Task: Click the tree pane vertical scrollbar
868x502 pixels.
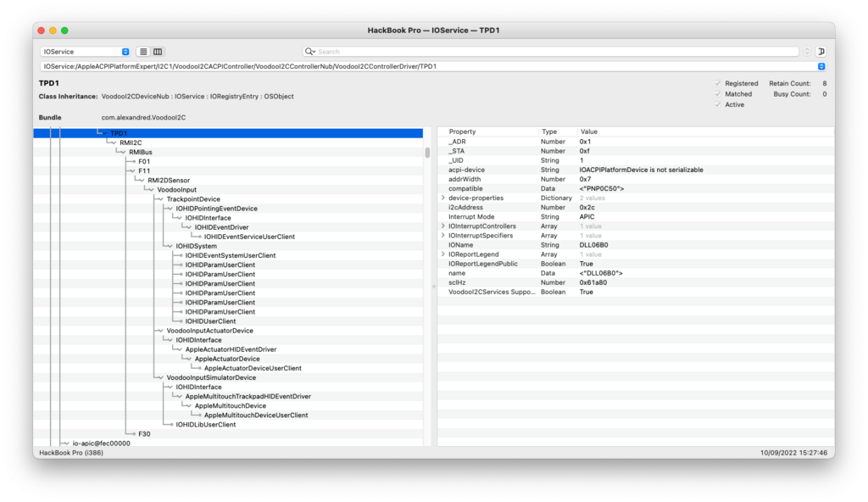Action: point(427,153)
